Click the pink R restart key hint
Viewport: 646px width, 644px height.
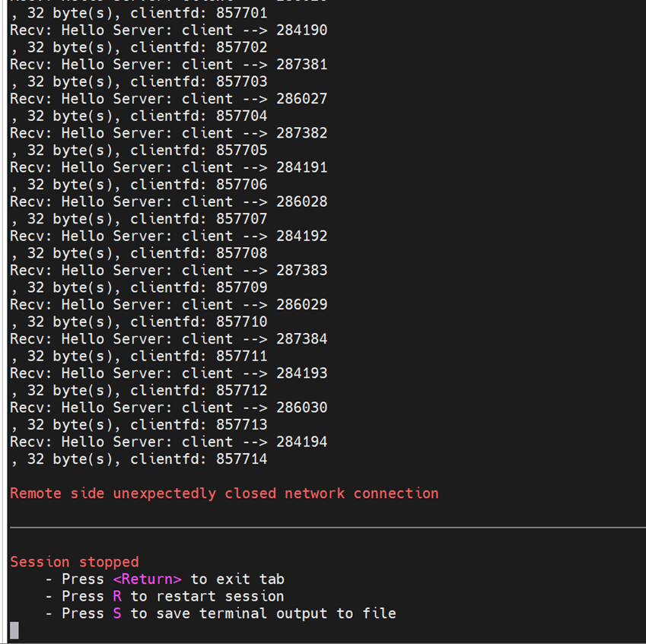117,596
